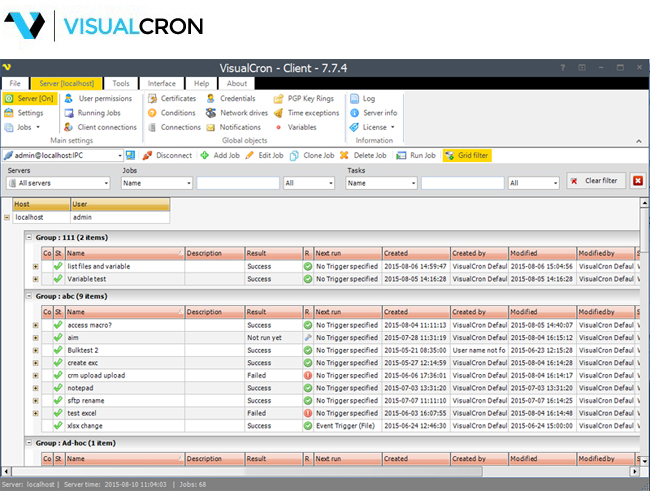650x491 pixels.
Task: Open server Settings
Action: tap(24, 113)
